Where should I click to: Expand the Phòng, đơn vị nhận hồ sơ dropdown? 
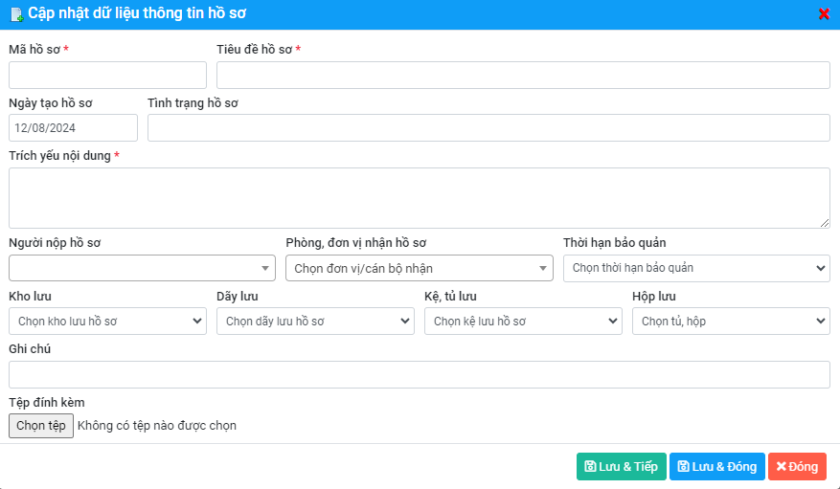(419, 268)
